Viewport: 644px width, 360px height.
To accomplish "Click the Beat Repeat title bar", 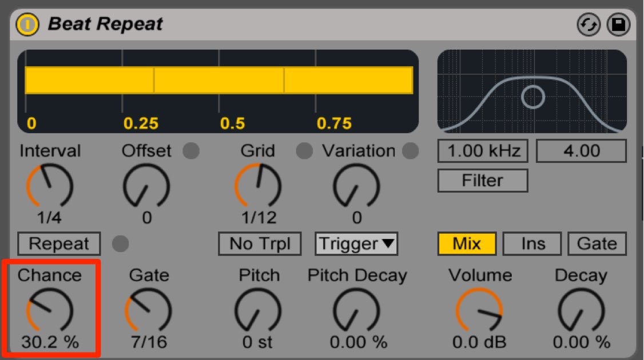I will pos(323,25).
